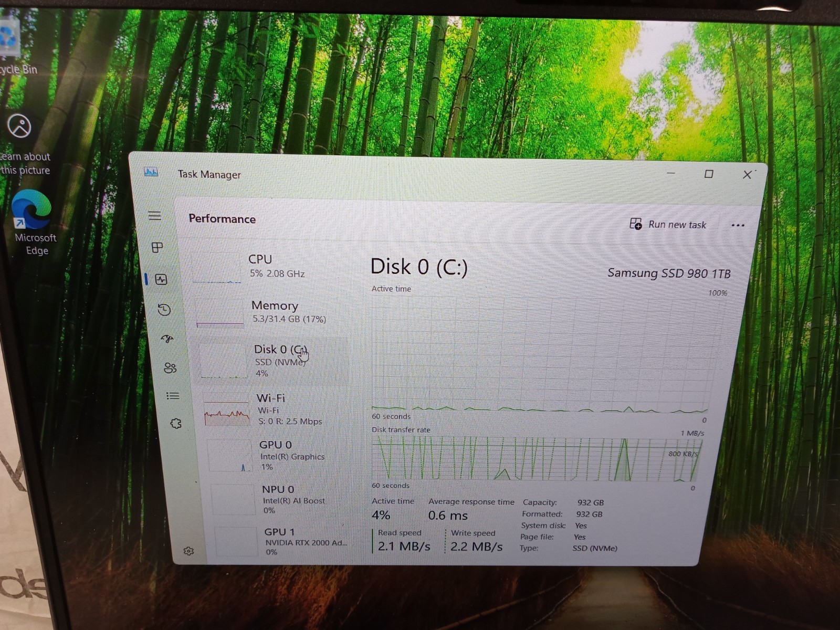Viewport: 840px width, 630px height.
Task: Select Disk 0 (C:) performance entry
Action: point(273,361)
